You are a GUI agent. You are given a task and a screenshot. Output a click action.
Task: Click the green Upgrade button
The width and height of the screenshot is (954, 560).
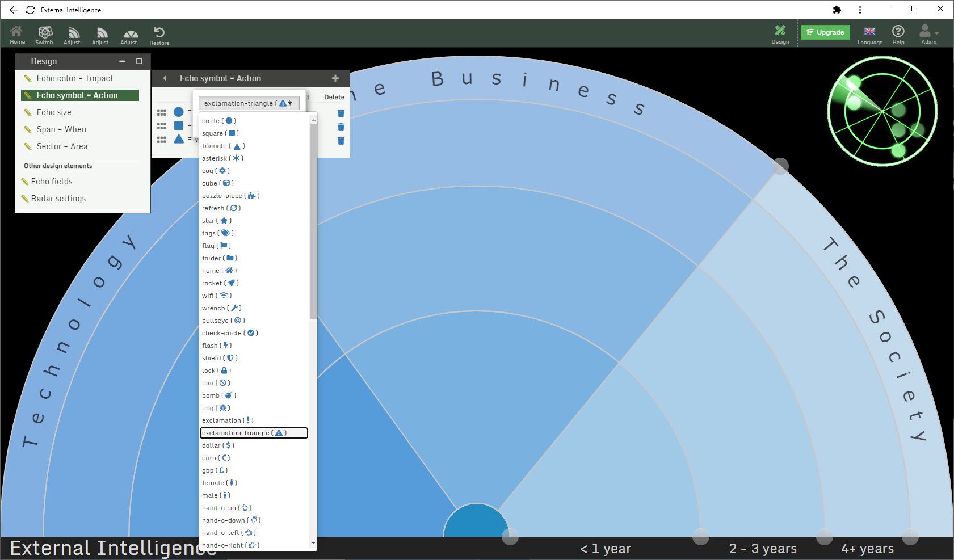pyautogui.click(x=825, y=32)
